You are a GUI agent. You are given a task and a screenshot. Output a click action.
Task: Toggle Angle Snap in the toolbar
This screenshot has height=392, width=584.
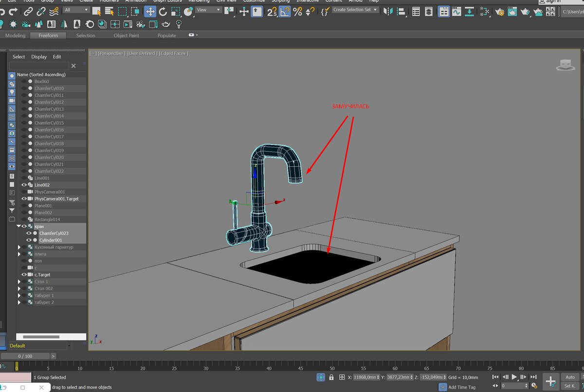tap(285, 11)
